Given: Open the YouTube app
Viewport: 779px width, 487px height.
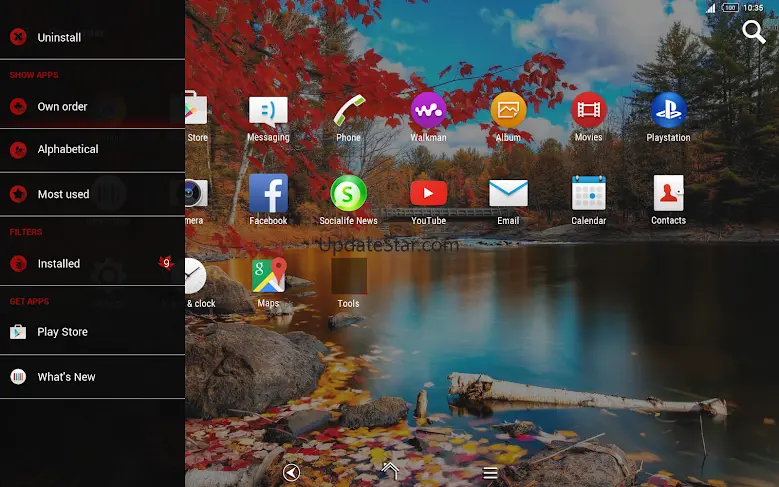Looking at the screenshot, I should pyautogui.click(x=428, y=194).
